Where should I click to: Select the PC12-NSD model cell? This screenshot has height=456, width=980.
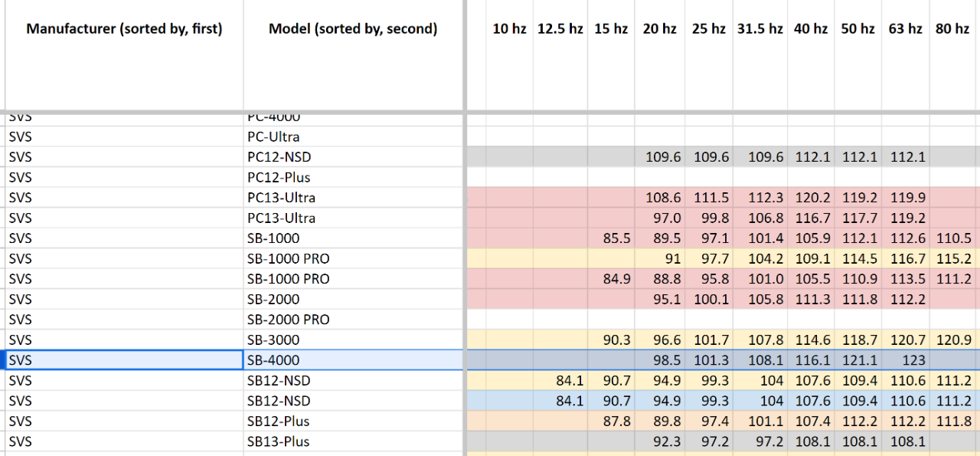tap(353, 157)
